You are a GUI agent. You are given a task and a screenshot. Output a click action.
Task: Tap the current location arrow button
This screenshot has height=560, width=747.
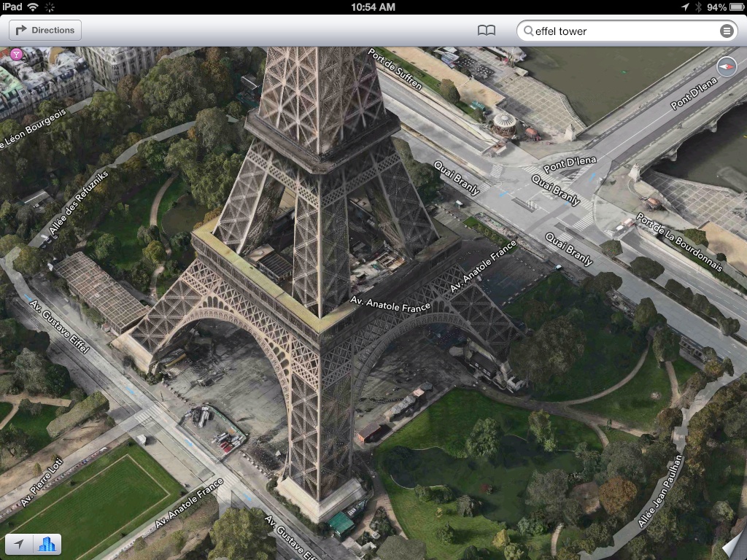coord(19,544)
